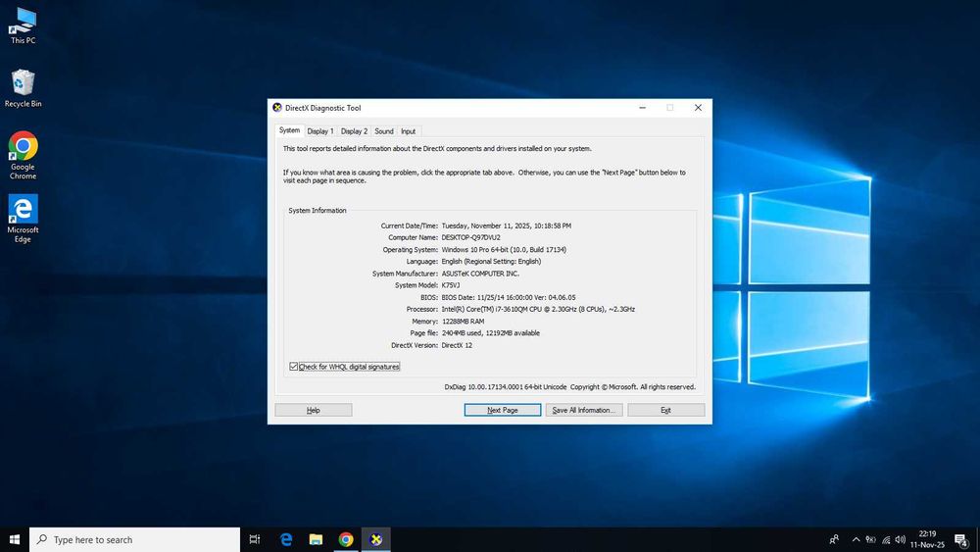Screen dimensions: 980x552
Task: Open Task View from taskbar
Action: click(255, 539)
